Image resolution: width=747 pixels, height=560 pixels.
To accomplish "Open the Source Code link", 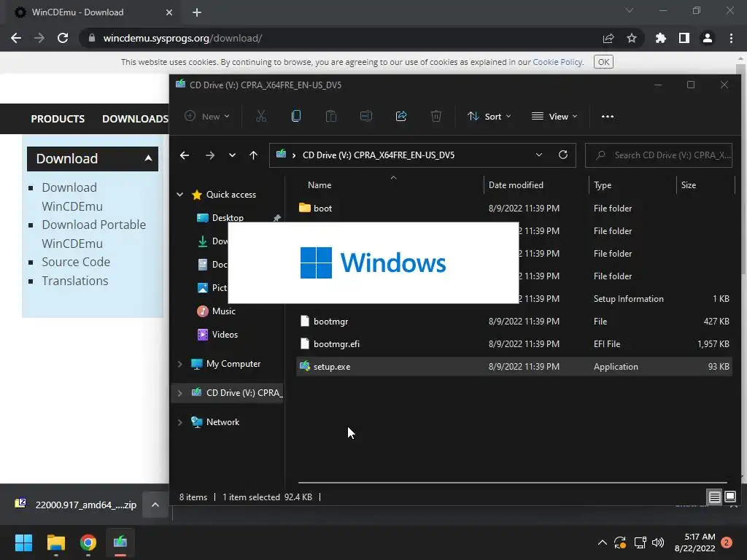I will (x=76, y=262).
